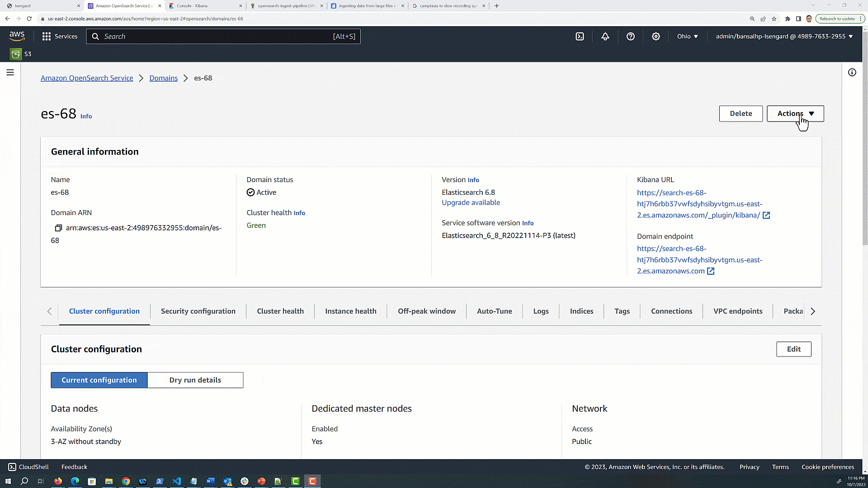This screenshot has width=868, height=488.
Task: Open the help question mark icon
Action: (630, 37)
